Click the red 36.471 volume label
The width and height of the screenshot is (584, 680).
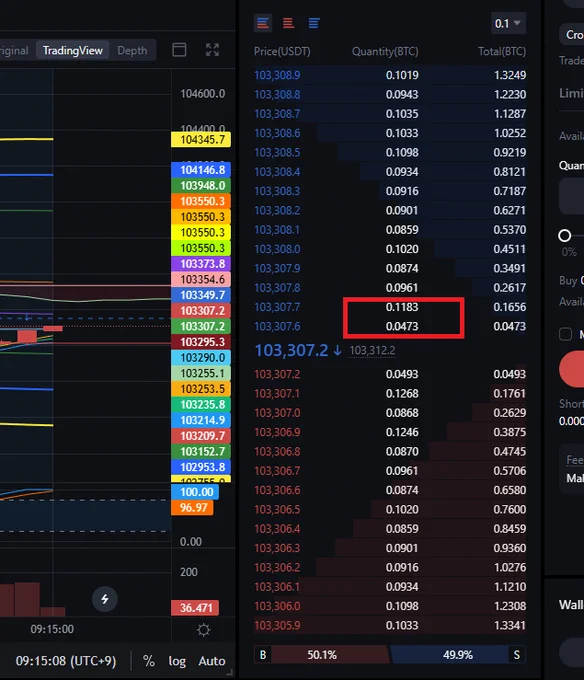click(x=195, y=608)
